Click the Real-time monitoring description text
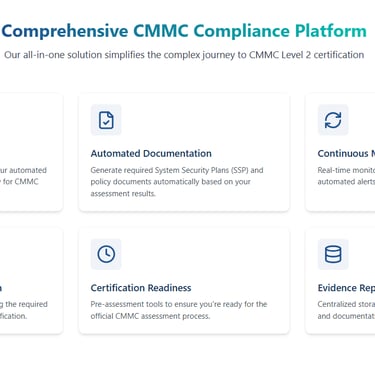 tap(346, 176)
